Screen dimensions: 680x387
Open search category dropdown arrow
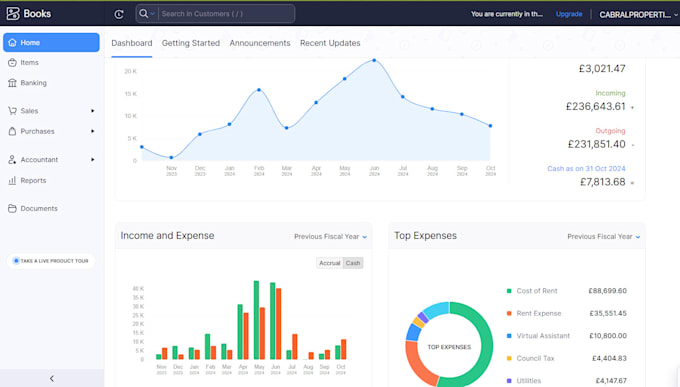153,14
